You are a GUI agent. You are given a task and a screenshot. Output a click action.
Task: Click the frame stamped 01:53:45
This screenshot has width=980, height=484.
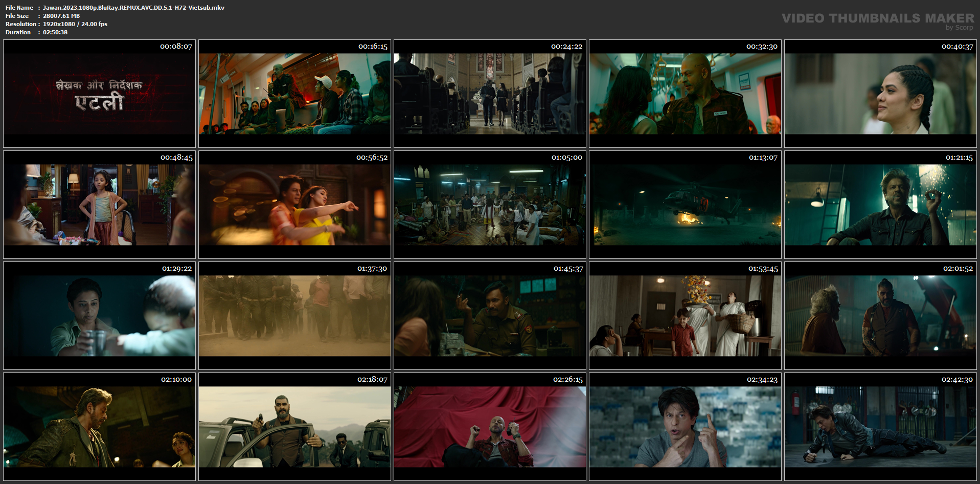point(685,316)
